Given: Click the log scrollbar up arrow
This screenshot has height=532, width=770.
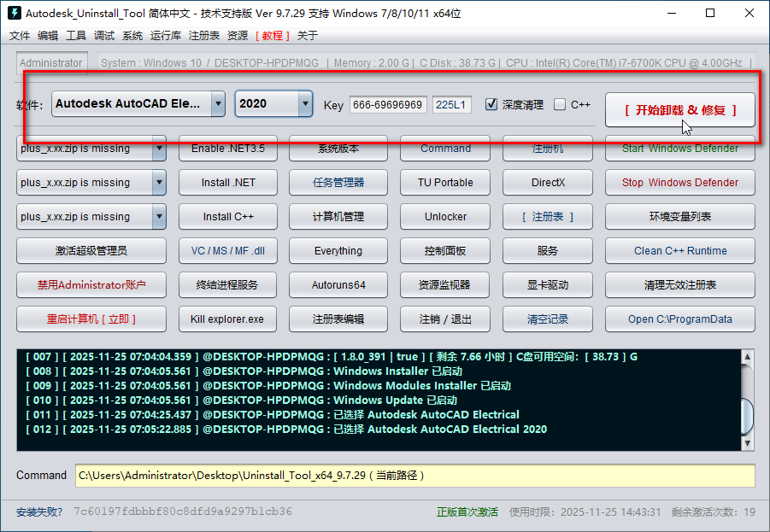Looking at the screenshot, I should click(747, 356).
